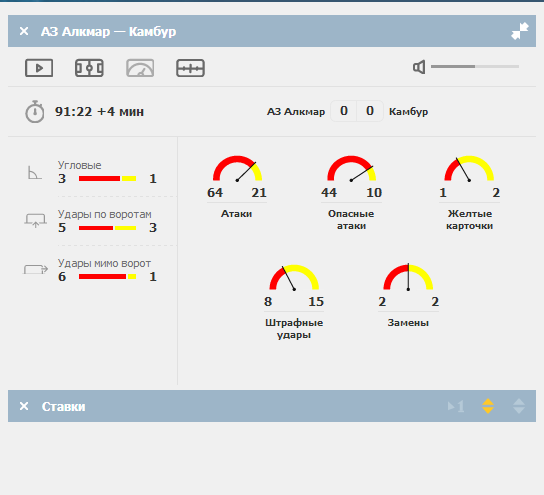
Task: Click the greyed up-down arrows in Ставки
Action: [x=519, y=406]
